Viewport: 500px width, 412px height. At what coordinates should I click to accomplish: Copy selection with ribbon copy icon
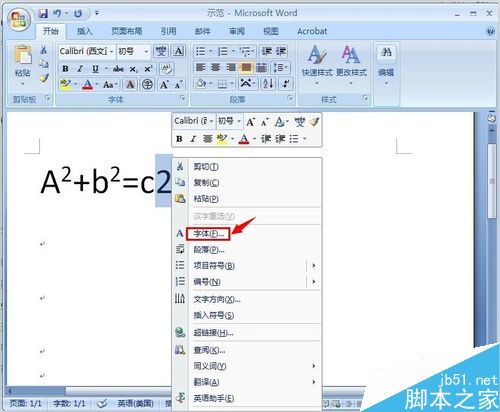(x=43, y=64)
